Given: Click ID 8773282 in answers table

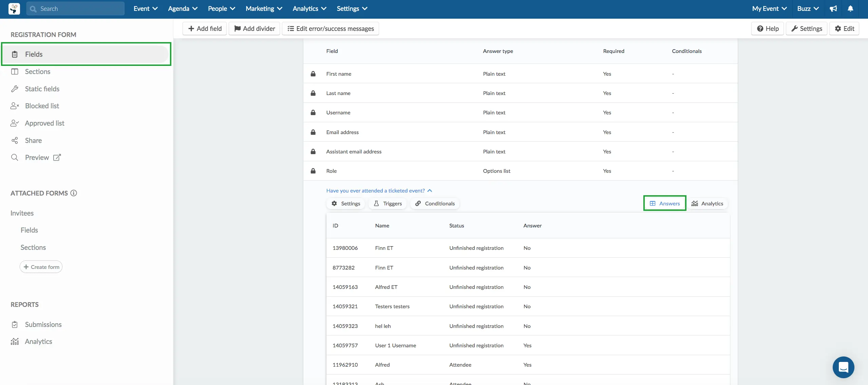Looking at the screenshot, I should click(x=343, y=268).
